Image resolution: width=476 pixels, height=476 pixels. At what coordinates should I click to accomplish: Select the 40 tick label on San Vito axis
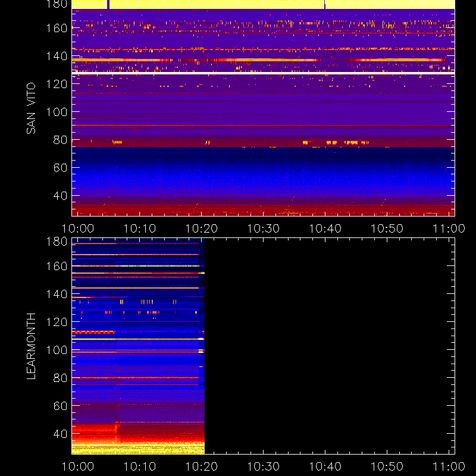pos(60,196)
